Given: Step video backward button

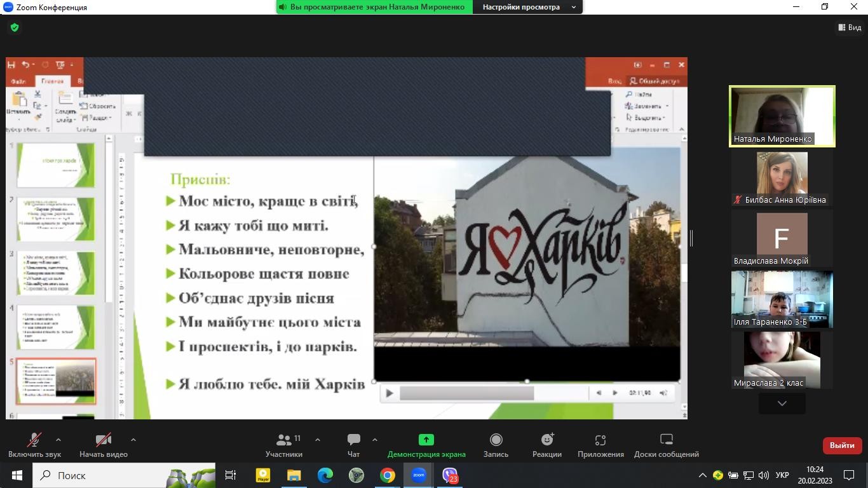Looking at the screenshot, I should [599, 393].
